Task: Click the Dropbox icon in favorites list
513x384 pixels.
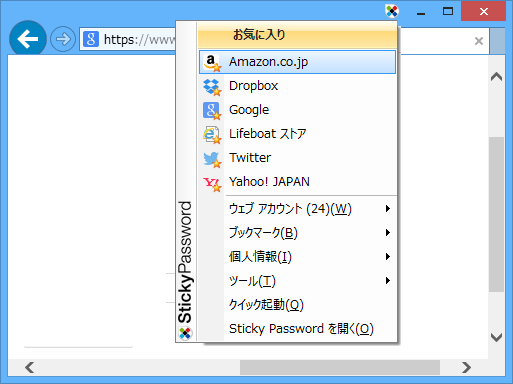Action: click(x=212, y=86)
